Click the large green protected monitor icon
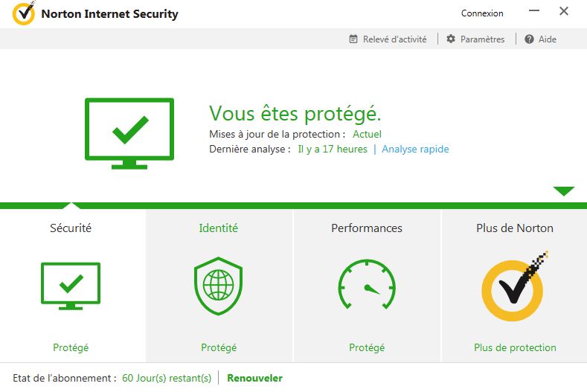587x392 pixels. tap(129, 133)
